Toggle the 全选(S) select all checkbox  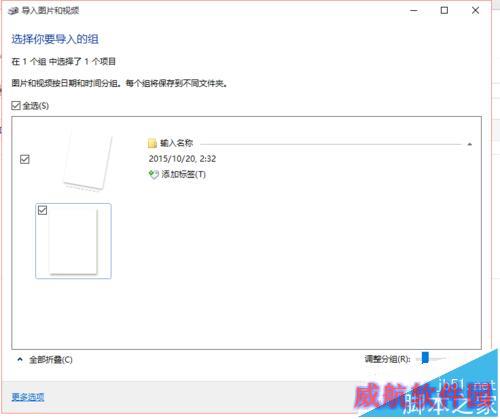(16, 106)
